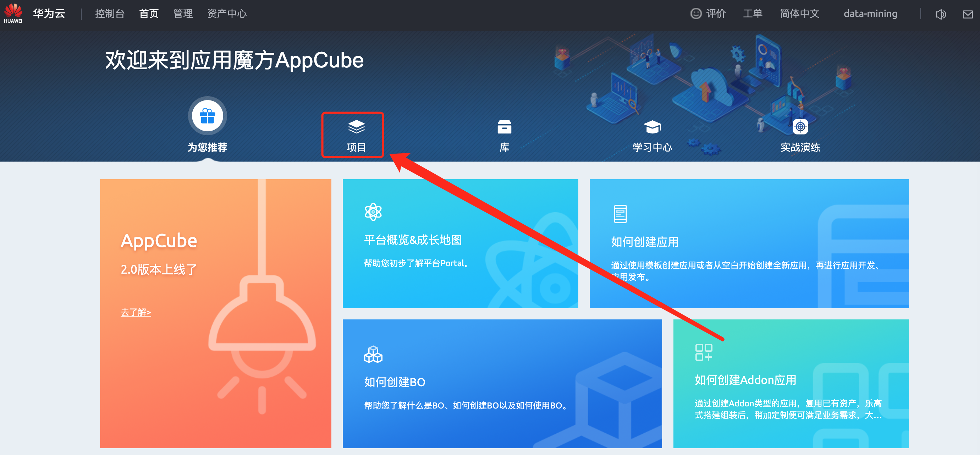
Task: Click the 评价 smiley face icon
Action: (695, 14)
